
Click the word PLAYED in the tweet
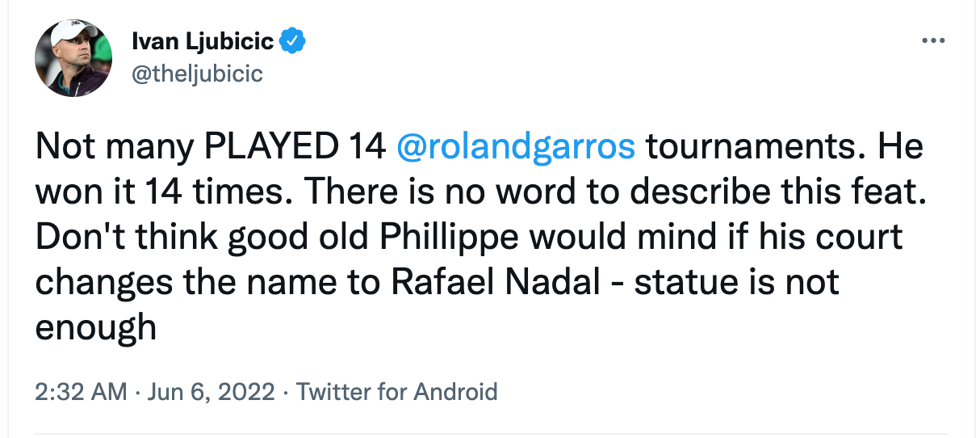coord(269,148)
